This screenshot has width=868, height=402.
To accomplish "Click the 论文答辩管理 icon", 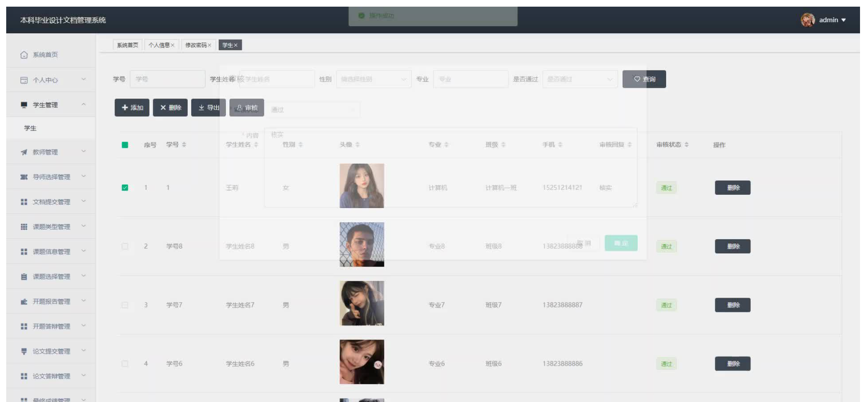I will [24, 376].
